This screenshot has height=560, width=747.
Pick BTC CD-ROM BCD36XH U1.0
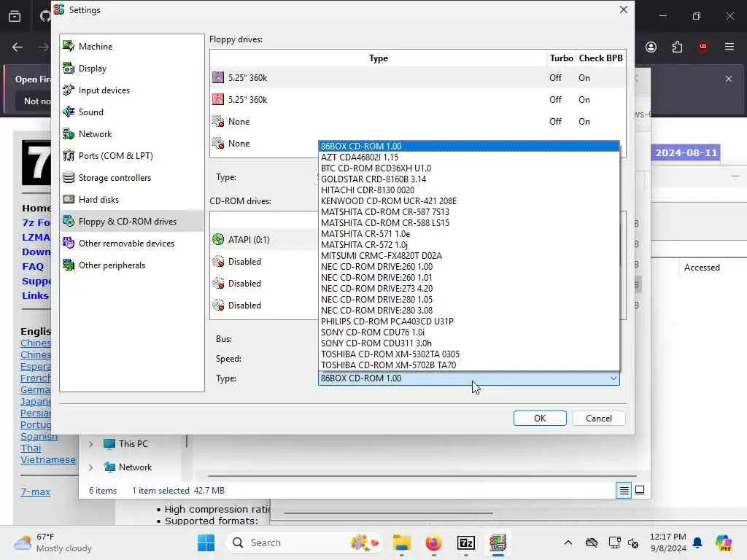pyautogui.click(x=469, y=168)
